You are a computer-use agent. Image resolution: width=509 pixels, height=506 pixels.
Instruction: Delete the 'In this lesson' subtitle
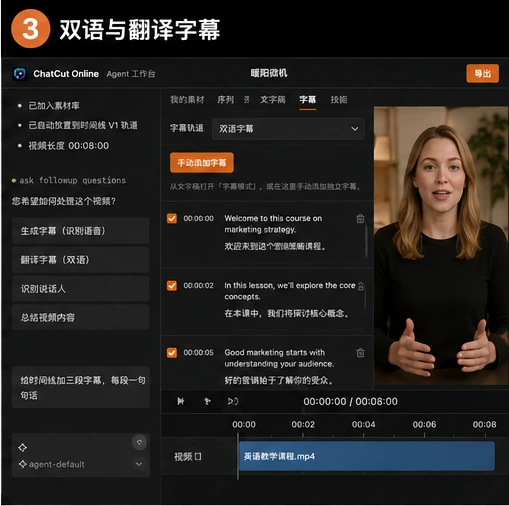point(361,286)
